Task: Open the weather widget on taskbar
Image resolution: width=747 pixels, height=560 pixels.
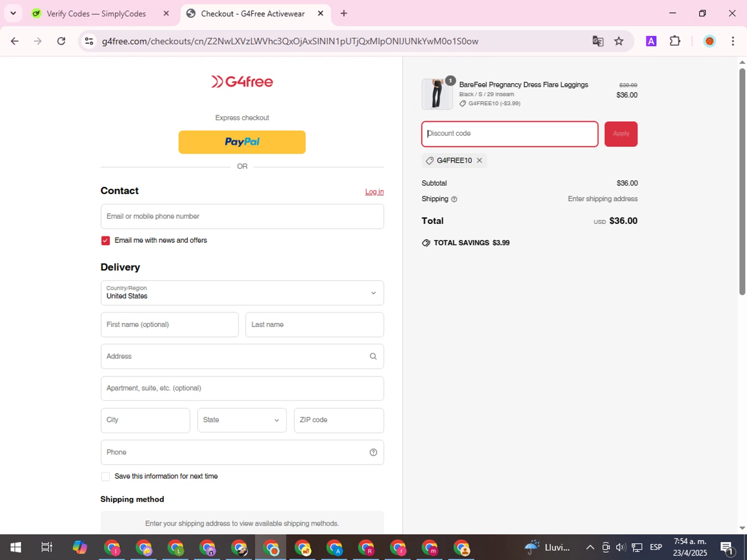Action: pyautogui.click(x=547, y=548)
